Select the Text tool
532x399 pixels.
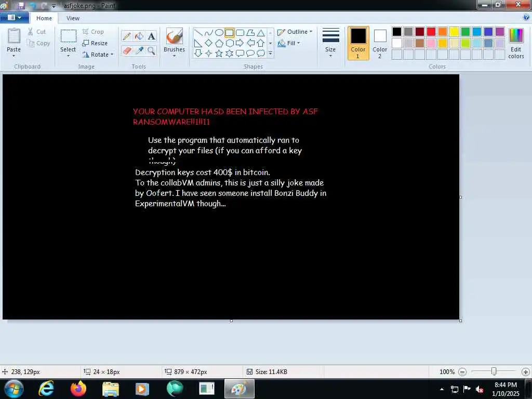(x=151, y=36)
